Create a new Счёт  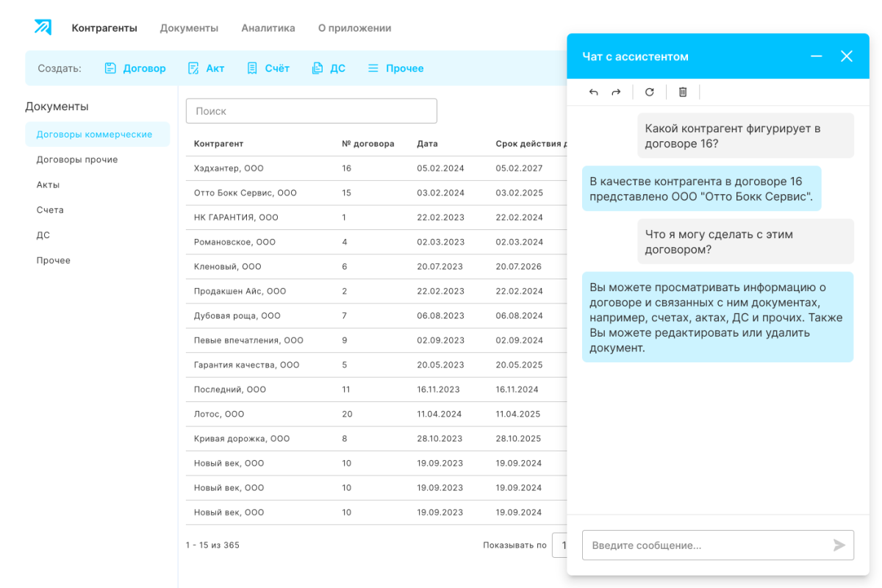pos(268,68)
